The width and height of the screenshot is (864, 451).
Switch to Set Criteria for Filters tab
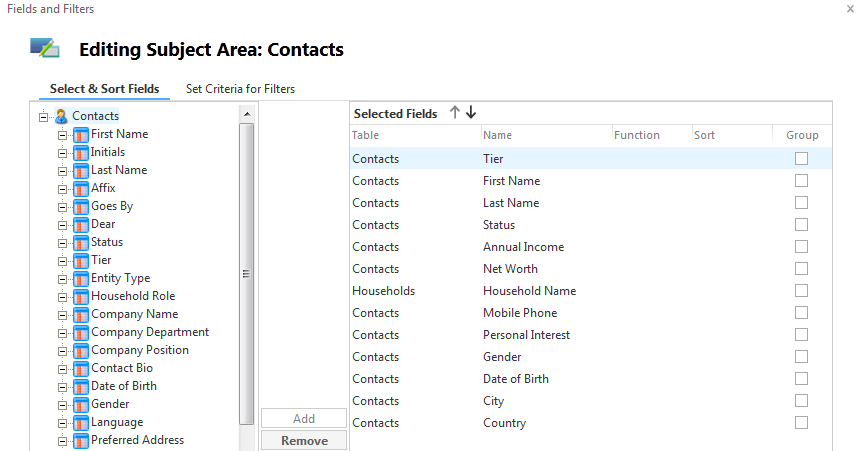click(240, 89)
